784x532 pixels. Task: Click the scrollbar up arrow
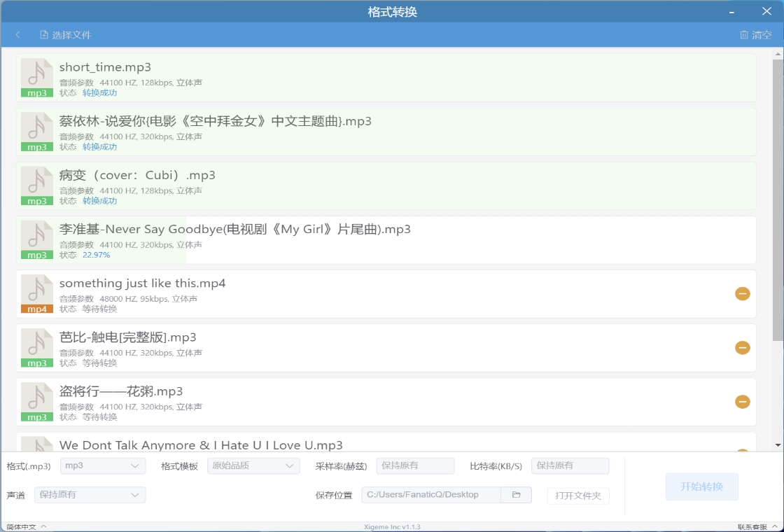tap(778, 53)
